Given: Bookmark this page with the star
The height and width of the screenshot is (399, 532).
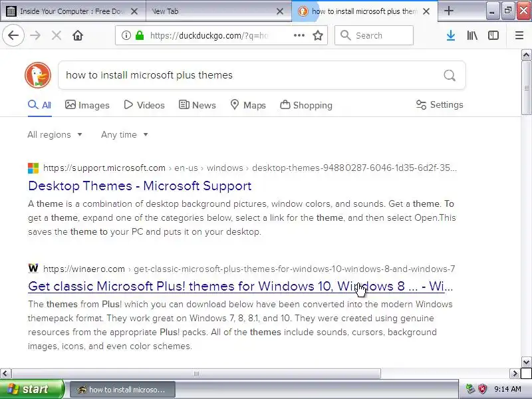Looking at the screenshot, I should (x=318, y=35).
